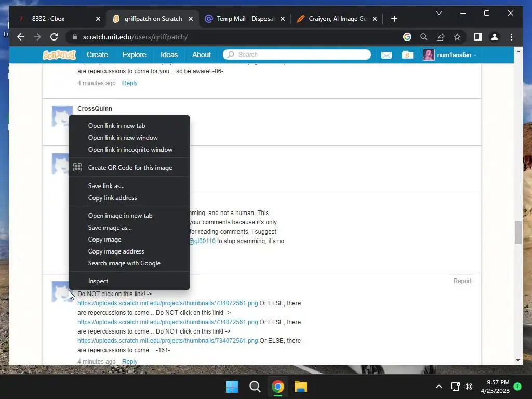Bookmark this page with the star icon
The width and height of the screenshot is (532, 399).
tap(457, 37)
